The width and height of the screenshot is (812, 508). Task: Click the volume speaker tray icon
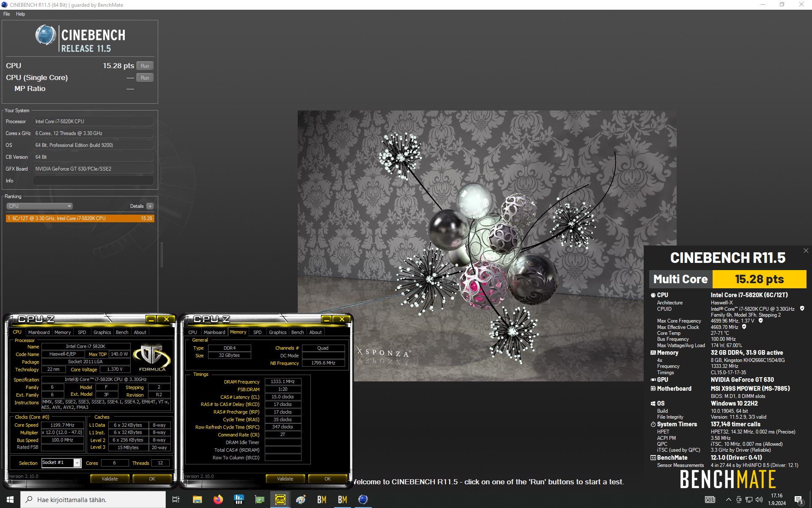point(759,500)
